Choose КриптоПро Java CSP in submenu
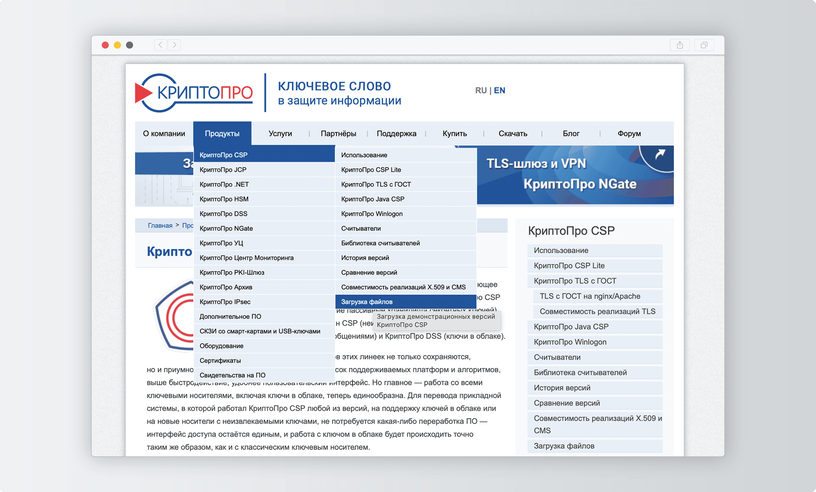This screenshot has height=492, width=816. [406, 198]
